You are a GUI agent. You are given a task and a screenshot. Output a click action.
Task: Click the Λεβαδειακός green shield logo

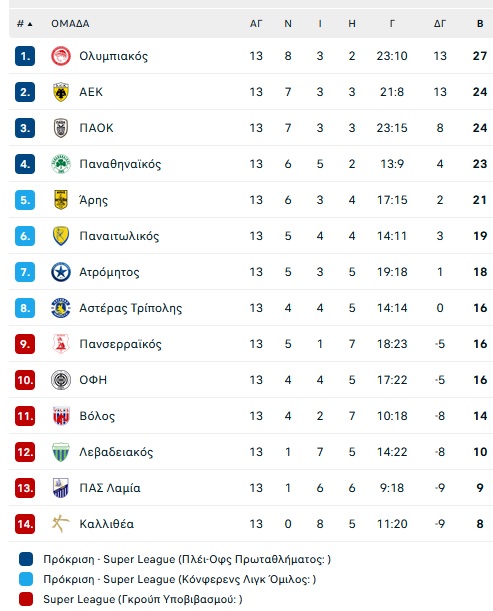pos(61,452)
